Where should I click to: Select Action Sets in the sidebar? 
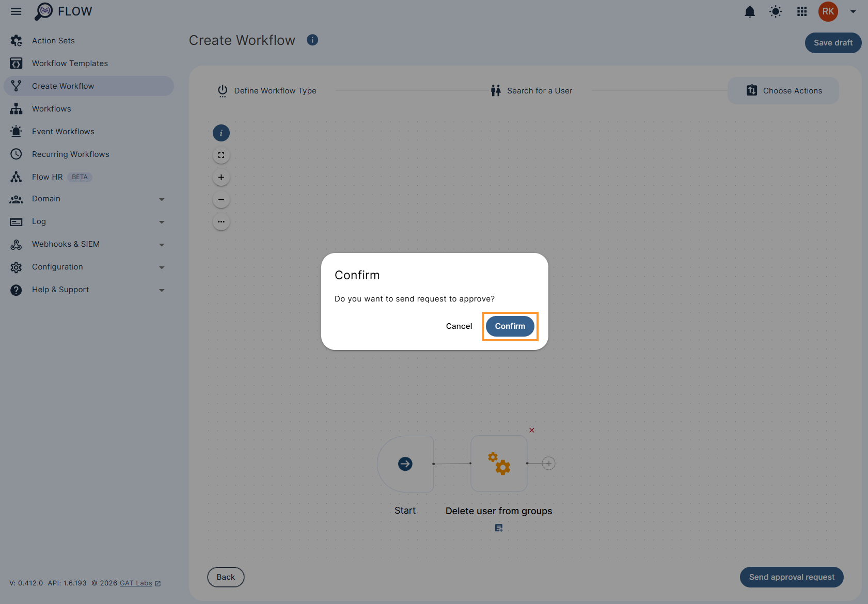tap(53, 40)
